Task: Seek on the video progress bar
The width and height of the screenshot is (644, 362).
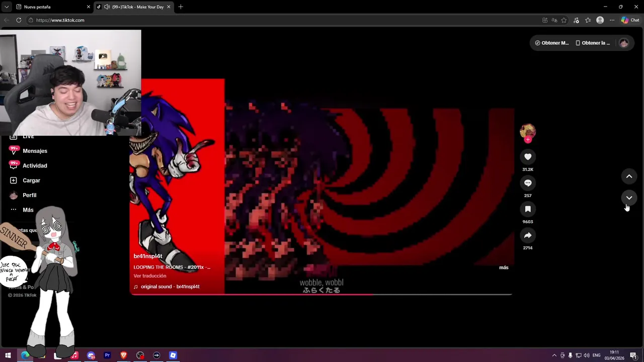Action: (321, 294)
